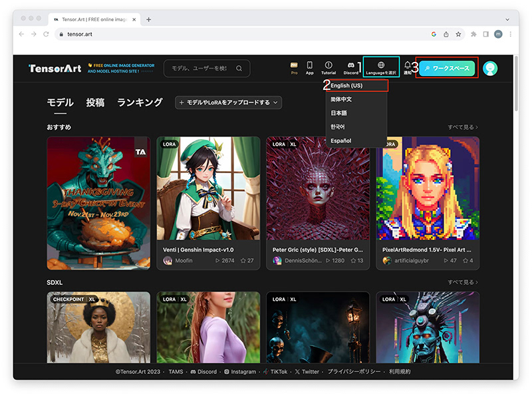Open the Language globe selector

pos(381,67)
